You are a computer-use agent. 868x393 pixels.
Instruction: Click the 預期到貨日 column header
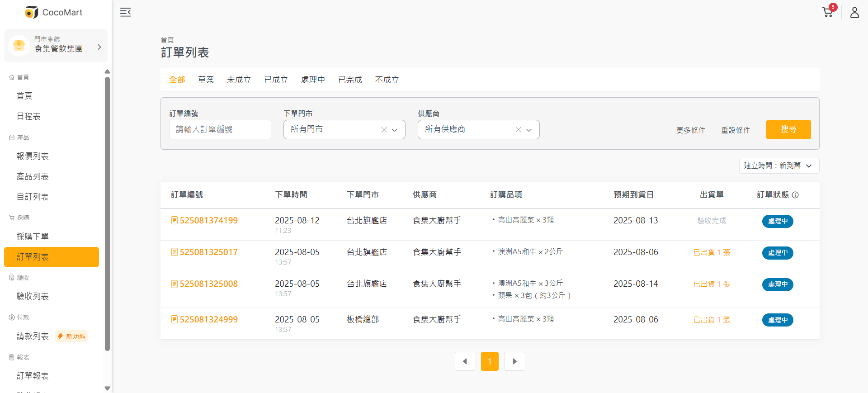pos(633,194)
